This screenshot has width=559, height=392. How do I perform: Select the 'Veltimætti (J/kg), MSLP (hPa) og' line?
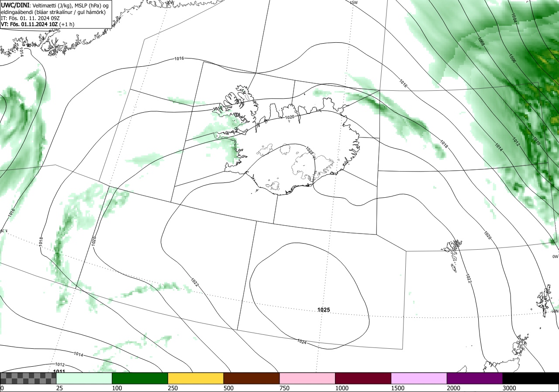71,5
